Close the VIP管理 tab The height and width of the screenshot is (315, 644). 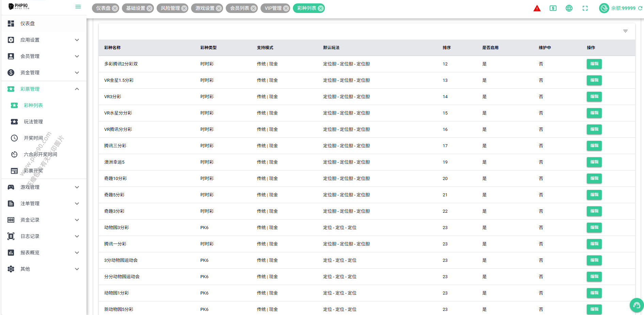click(286, 8)
